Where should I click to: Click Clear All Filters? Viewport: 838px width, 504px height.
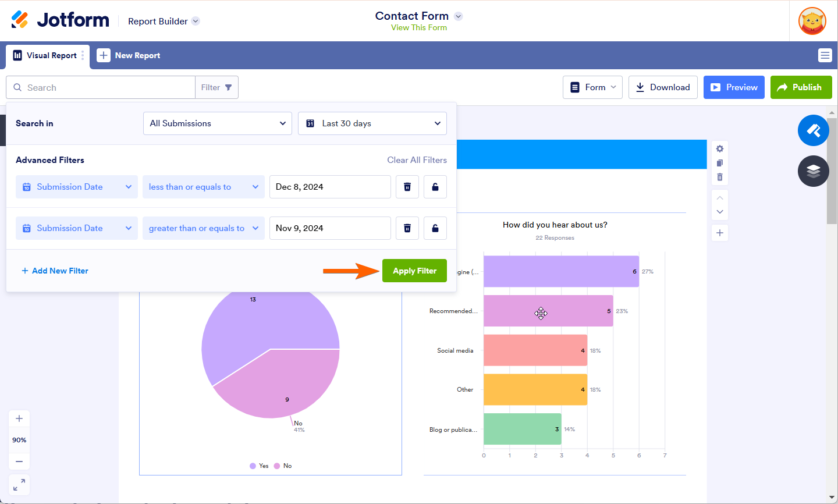[x=417, y=160]
